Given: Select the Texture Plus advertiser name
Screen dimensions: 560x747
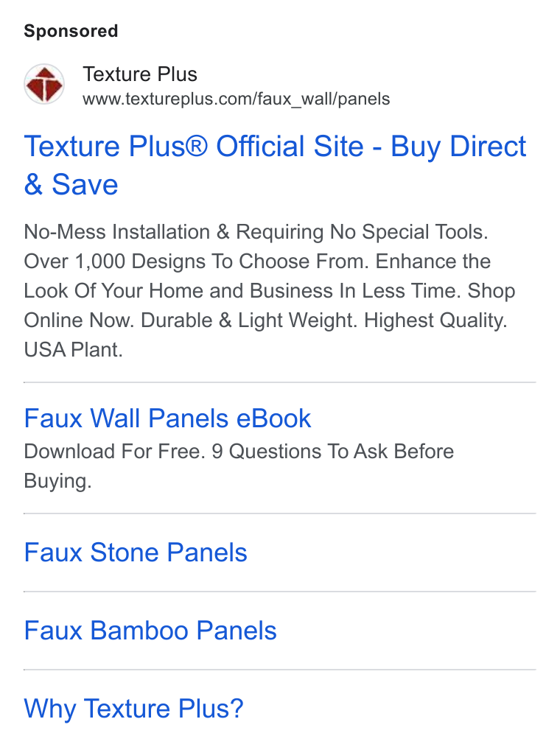Looking at the screenshot, I should (140, 74).
